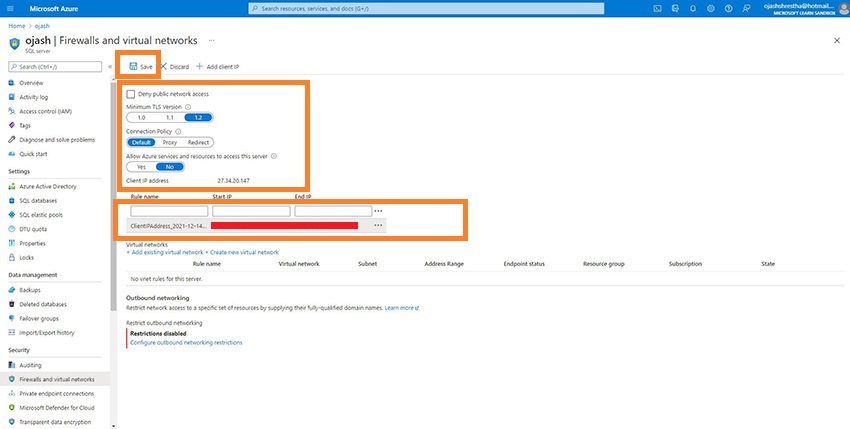Collapse the sidebar with the double chevron
This screenshot has width=850, height=429.
coord(110,67)
